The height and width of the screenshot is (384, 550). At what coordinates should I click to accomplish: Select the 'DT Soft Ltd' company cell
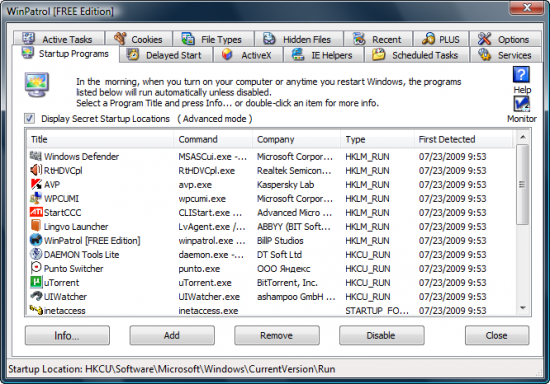[x=279, y=255]
